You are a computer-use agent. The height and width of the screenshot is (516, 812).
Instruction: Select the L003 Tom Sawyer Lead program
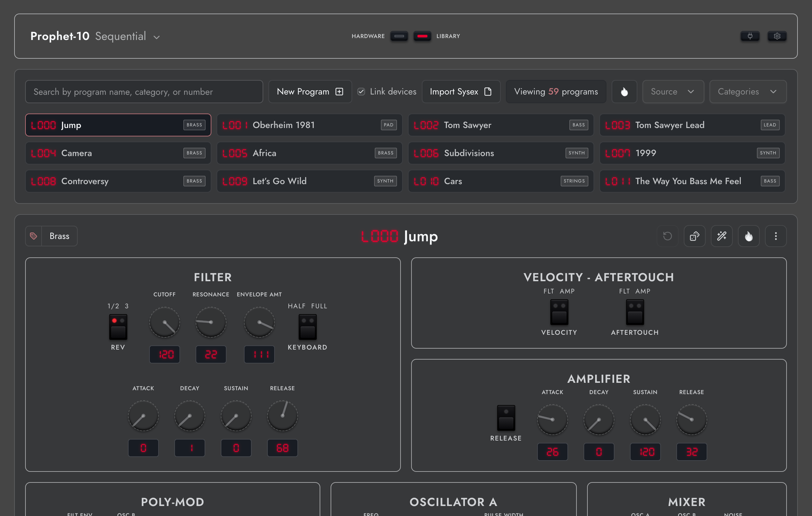tap(692, 125)
